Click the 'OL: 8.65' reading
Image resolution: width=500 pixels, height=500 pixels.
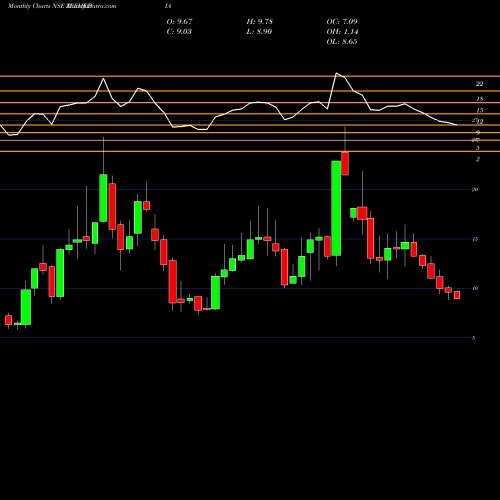coord(342,42)
